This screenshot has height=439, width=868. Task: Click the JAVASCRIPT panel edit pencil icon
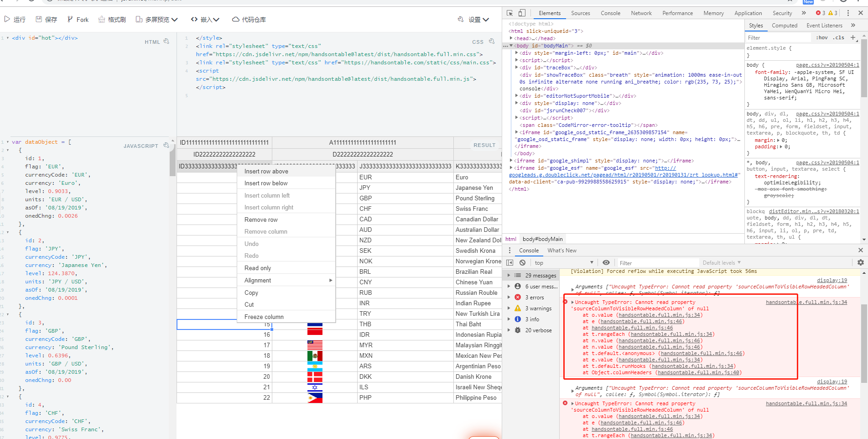pyautogui.click(x=166, y=145)
